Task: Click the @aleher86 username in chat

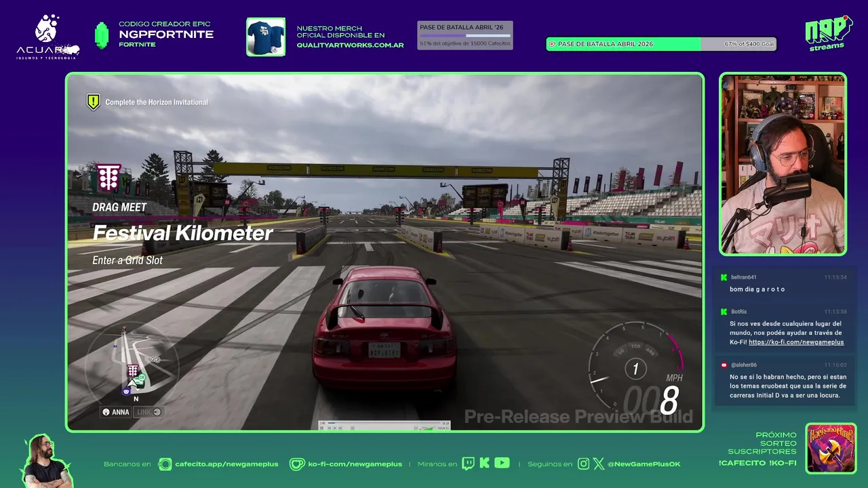Action: (744, 365)
